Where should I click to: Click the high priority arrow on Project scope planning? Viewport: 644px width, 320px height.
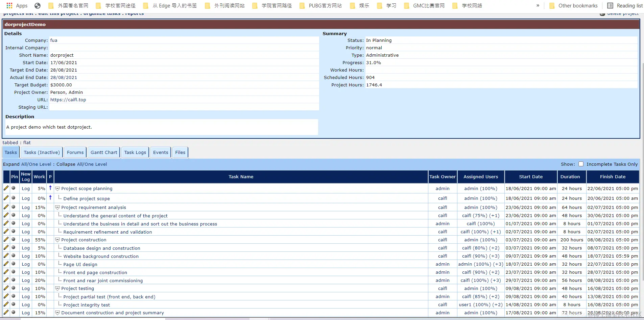click(50, 188)
